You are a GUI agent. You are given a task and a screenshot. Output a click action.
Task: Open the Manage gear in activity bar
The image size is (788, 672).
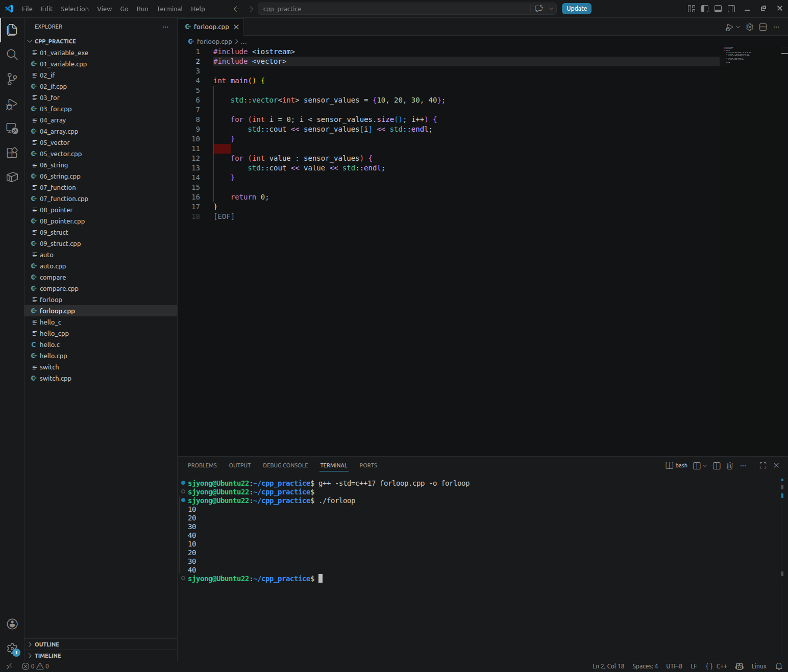point(12,649)
